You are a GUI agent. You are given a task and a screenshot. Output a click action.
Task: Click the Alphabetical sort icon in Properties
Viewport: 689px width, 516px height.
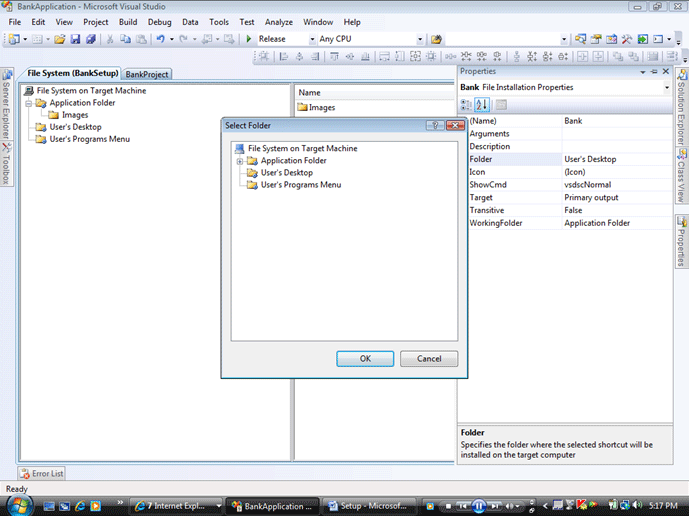pos(482,105)
